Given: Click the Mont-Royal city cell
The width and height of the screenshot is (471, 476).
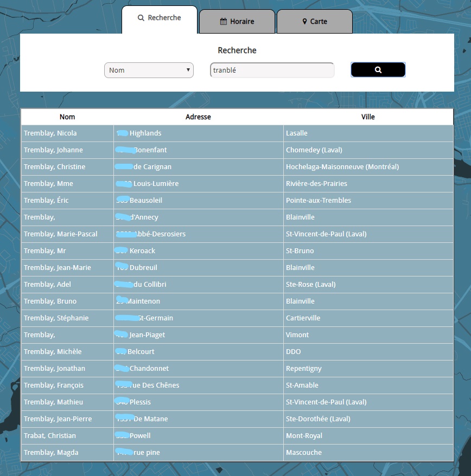Looking at the screenshot, I should coord(304,436).
